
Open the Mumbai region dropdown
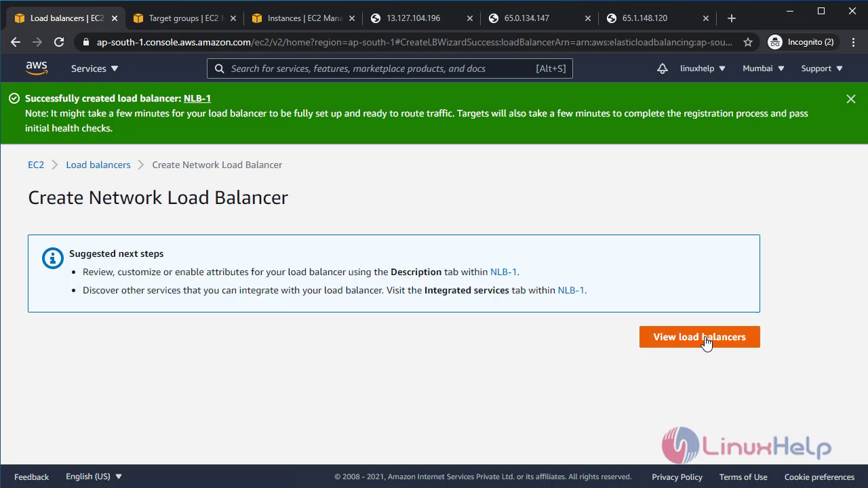[764, 68]
